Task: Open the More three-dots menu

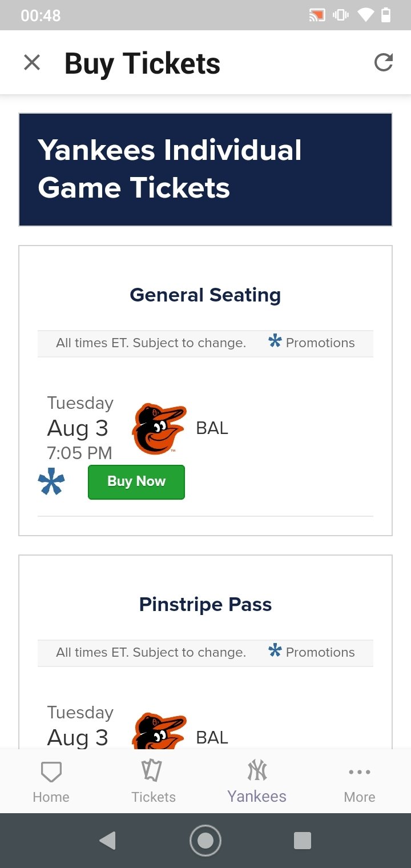Action: click(x=360, y=772)
